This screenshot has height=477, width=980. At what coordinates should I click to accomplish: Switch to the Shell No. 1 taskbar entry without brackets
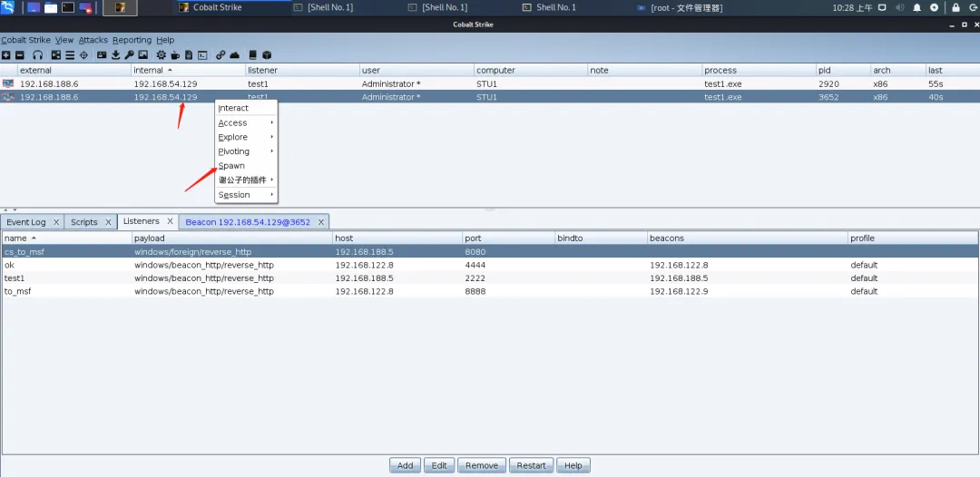pyautogui.click(x=549, y=7)
